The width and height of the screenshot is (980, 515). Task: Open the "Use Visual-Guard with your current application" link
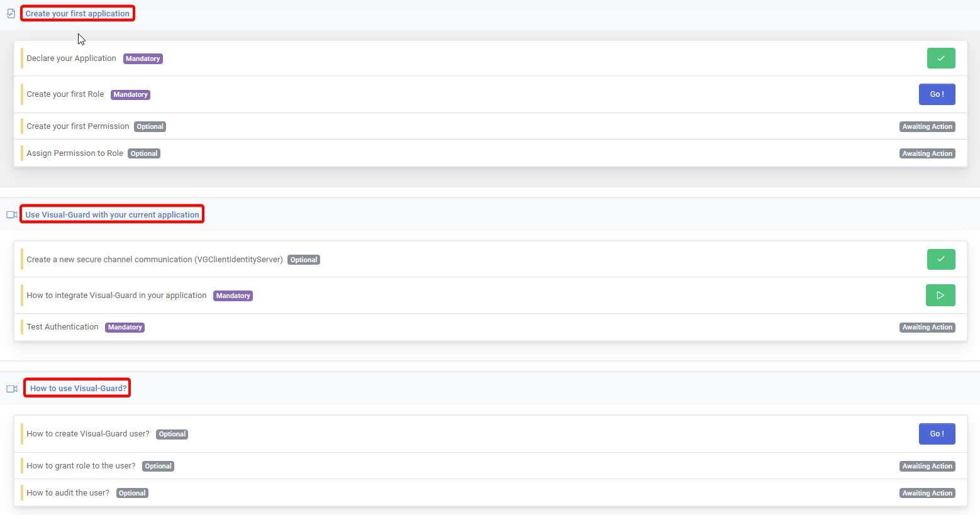(x=112, y=214)
